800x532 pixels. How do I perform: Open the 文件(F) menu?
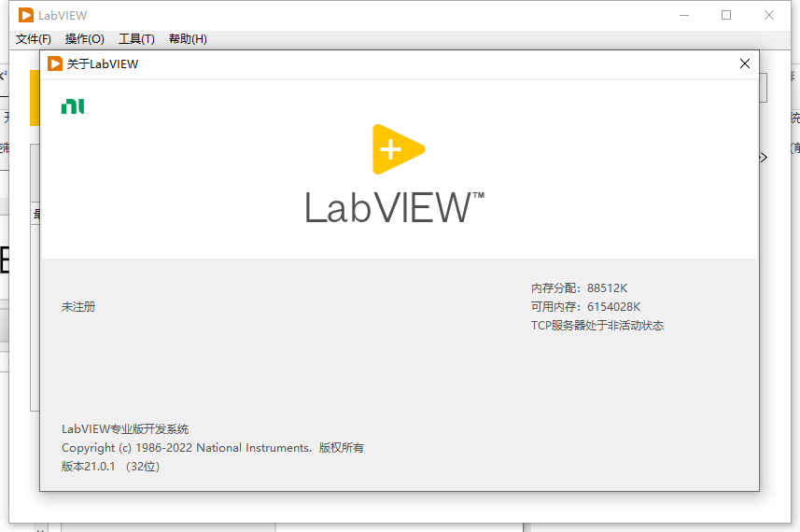point(34,39)
